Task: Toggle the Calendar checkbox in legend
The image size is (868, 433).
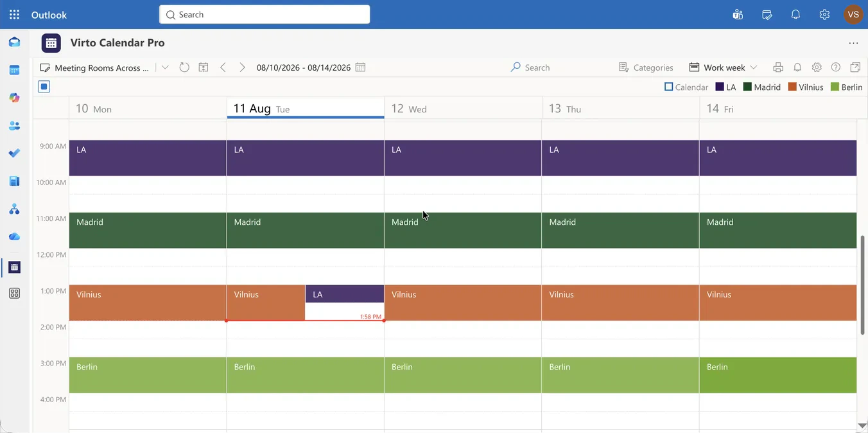Action: (x=669, y=87)
